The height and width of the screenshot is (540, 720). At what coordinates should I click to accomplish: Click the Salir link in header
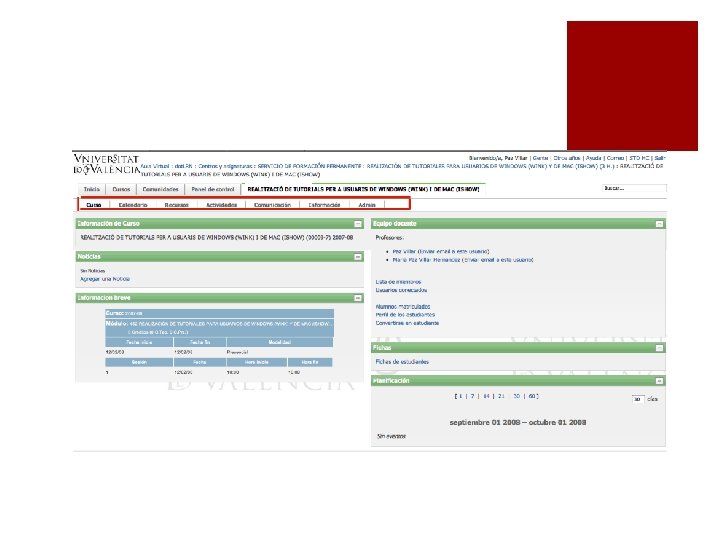[x=660, y=158]
